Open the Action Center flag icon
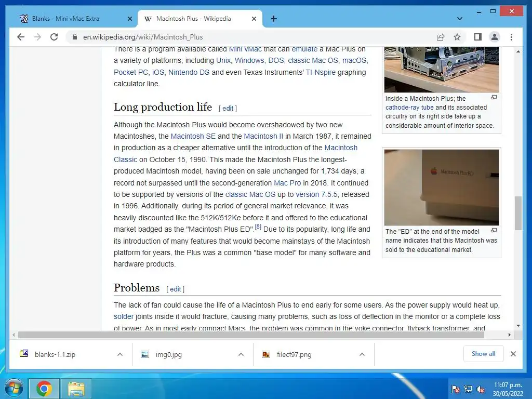The height and width of the screenshot is (399, 532). (456, 389)
